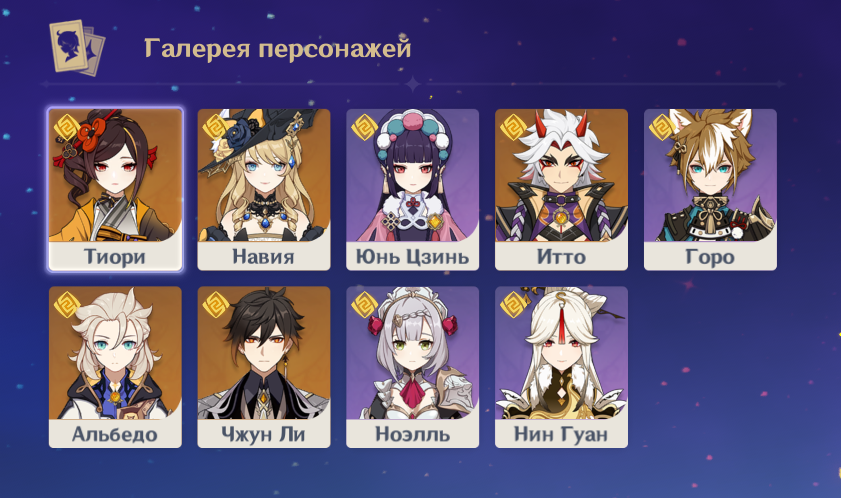Click the Geo emblem on Ноэлль's card

click(364, 305)
